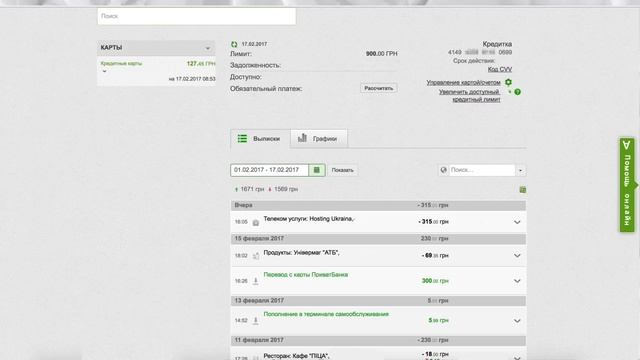
Task: Click Пополнение в терминале самообслуживания text
Action: (326, 314)
